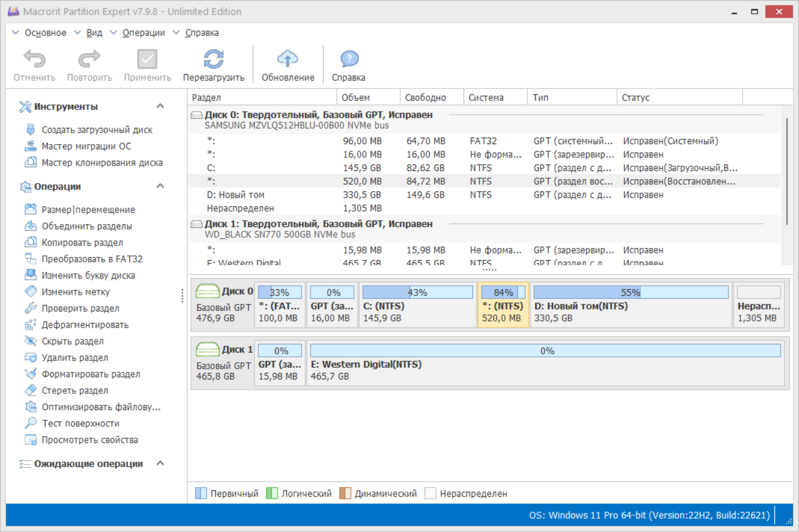Collapse the Операции panel section
799x532 pixels.
pyautogui.click(x=160, y=186)
